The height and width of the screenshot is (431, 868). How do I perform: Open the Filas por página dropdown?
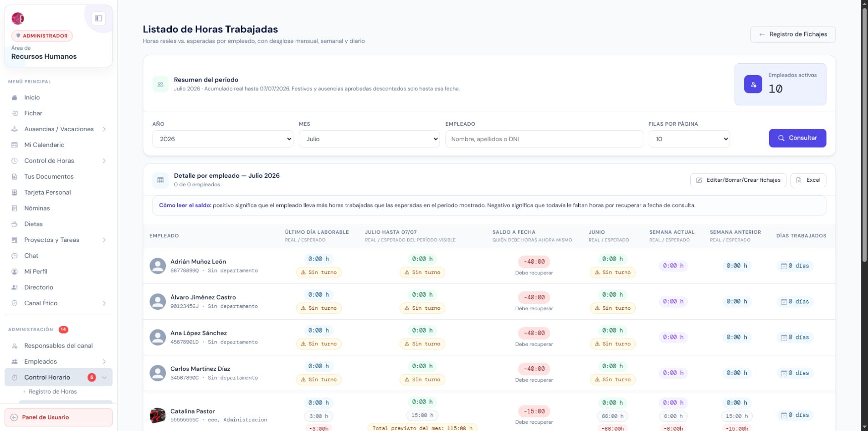pos(689,139)
